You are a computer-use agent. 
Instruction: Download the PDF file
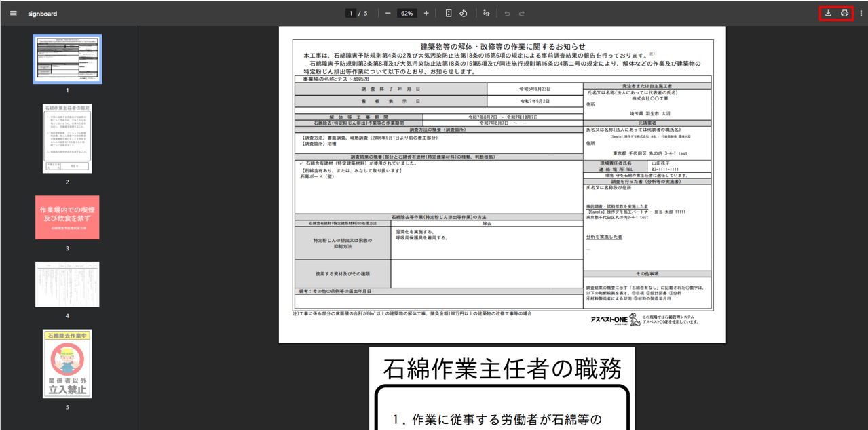point(828,13)
